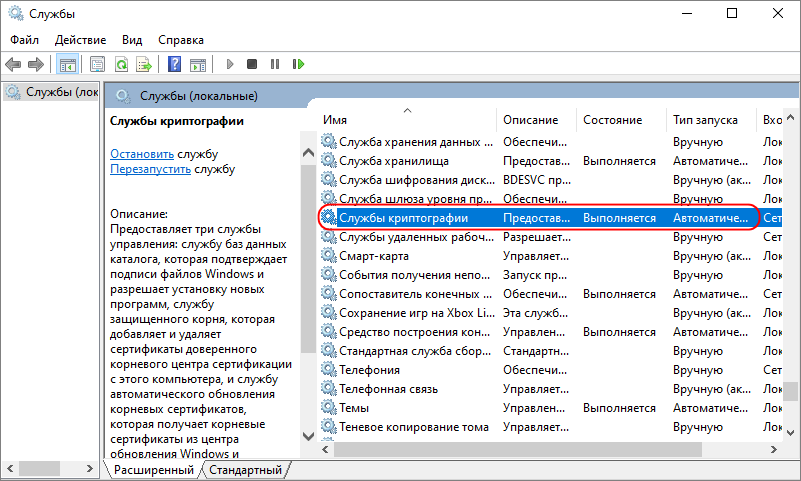
Task: Sort by the Тип запуска column header
Action: (x=705, y=120)
